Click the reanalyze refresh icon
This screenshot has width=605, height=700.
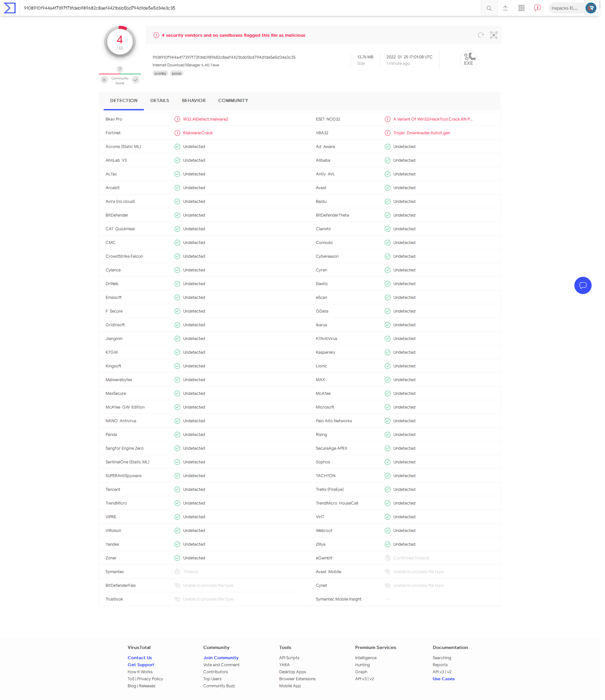pyautogui.click(x=481, y=35)
